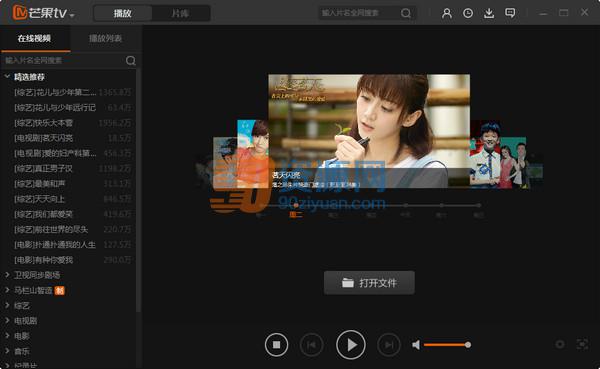
Task: Open [综艺]我们都爱笑 list item
Action: 72,214
